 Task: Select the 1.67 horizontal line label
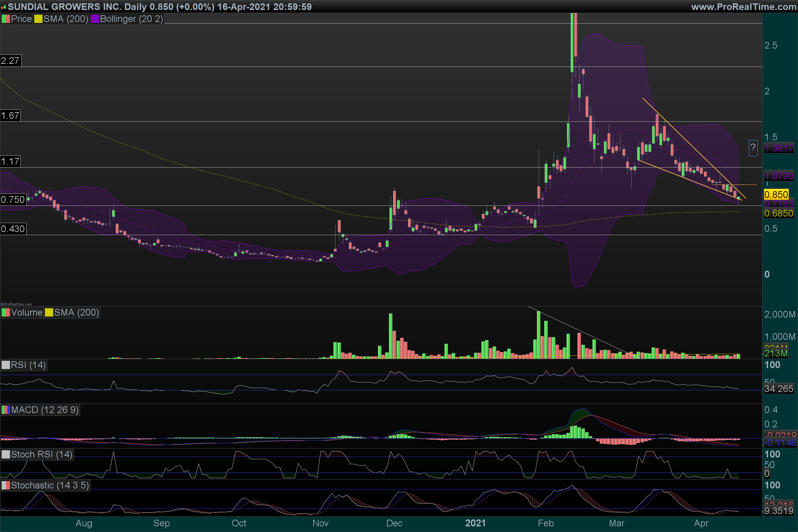[11, 116]
